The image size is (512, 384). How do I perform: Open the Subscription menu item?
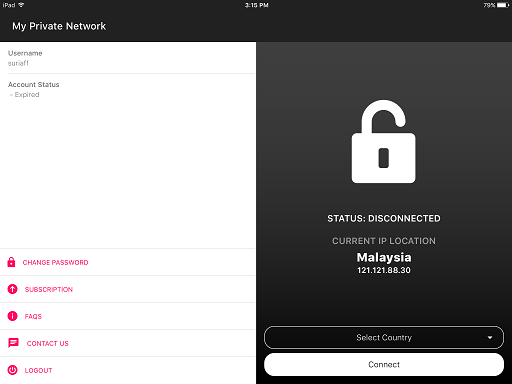(x=49, y=290)
